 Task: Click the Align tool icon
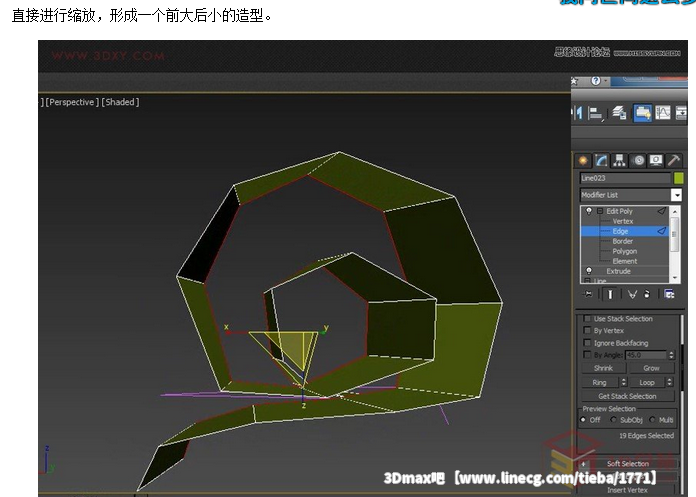[x=596, y=114]
